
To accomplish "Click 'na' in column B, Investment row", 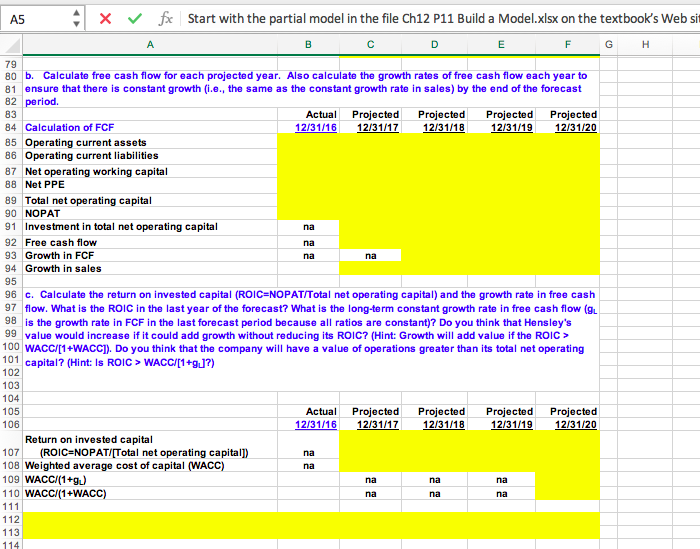I will pos(308,227).
